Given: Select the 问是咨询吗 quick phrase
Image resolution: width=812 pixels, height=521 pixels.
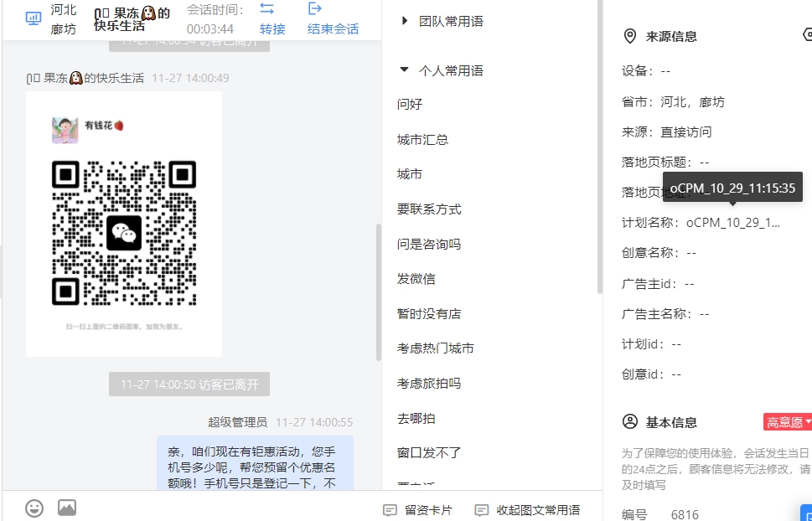Looking at the screenshot, I should click(429, 244).
